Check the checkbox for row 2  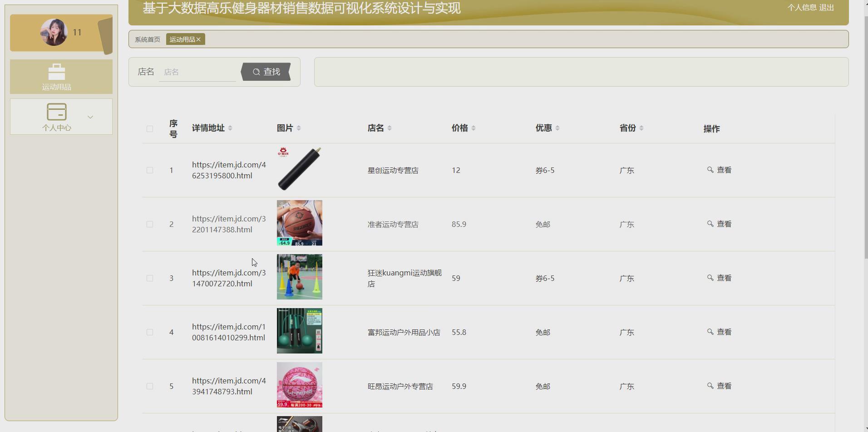pos(150,224)
